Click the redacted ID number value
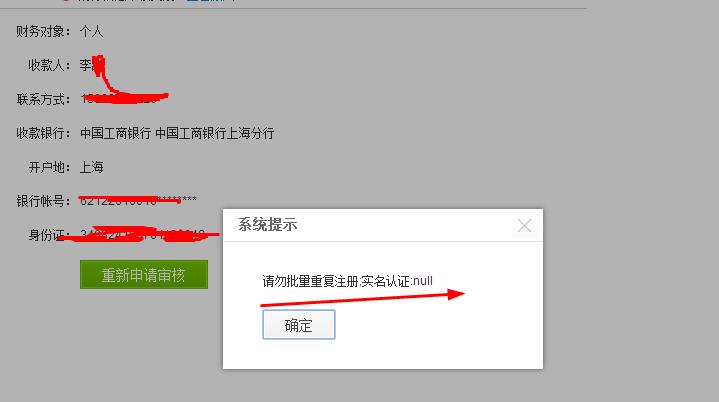Viewport: 719px width, 402px height. tap(143, 234)
